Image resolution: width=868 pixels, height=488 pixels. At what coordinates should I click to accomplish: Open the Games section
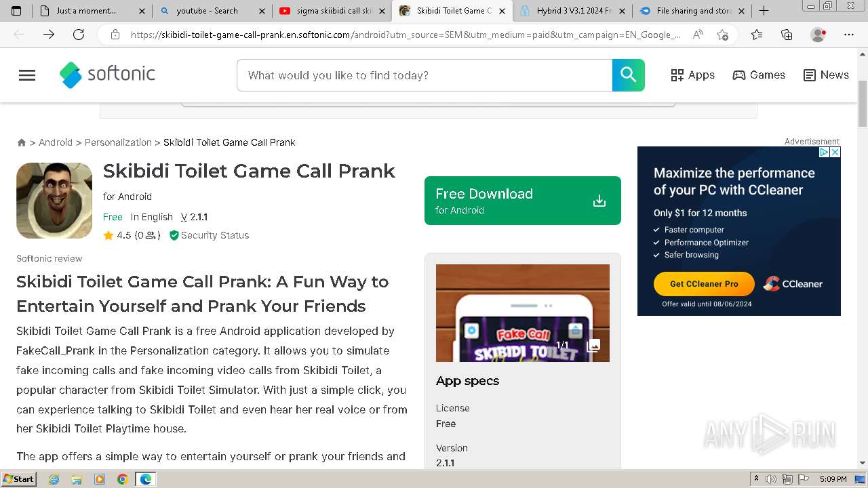coord(759,75)
